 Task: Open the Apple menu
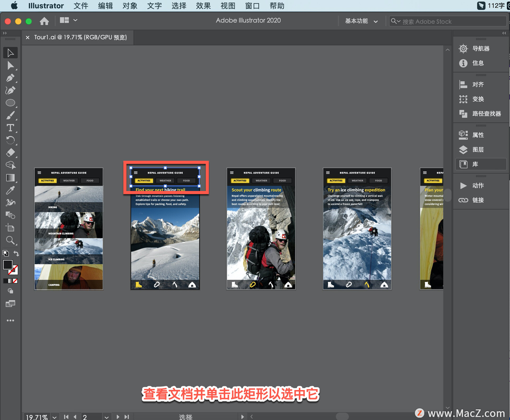[x=14, y=6]
